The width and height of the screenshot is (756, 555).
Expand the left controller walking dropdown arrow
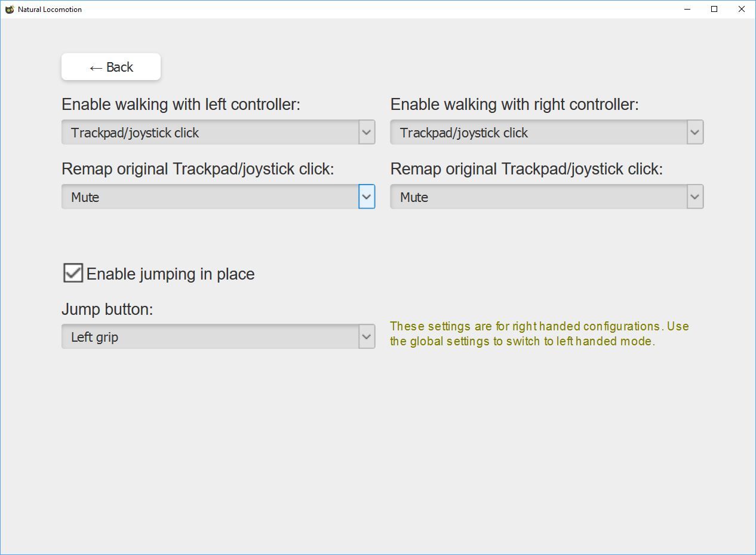tap(367, 132)
